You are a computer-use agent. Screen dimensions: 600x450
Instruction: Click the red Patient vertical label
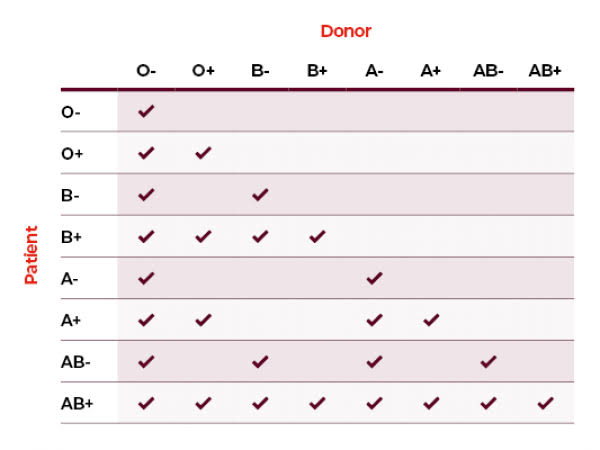[x=31, y=255]
